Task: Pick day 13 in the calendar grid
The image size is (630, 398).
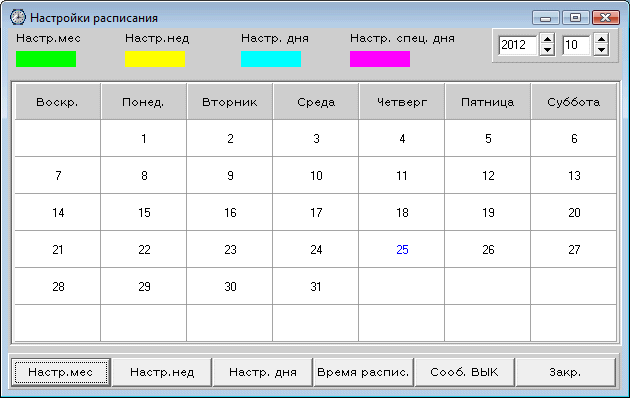Action: (x=573, y=176)
